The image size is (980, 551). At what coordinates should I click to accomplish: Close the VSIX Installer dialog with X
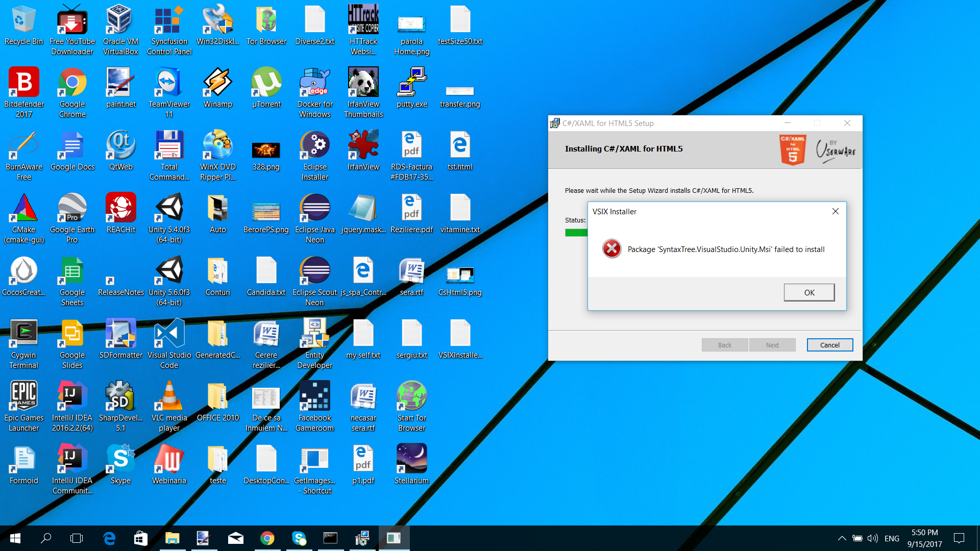point(836,211)
